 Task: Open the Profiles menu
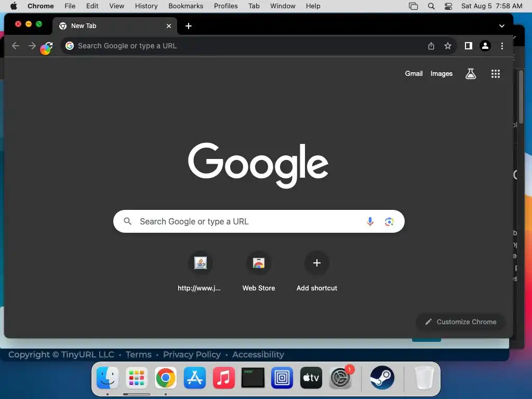click(x=225, y=6)
